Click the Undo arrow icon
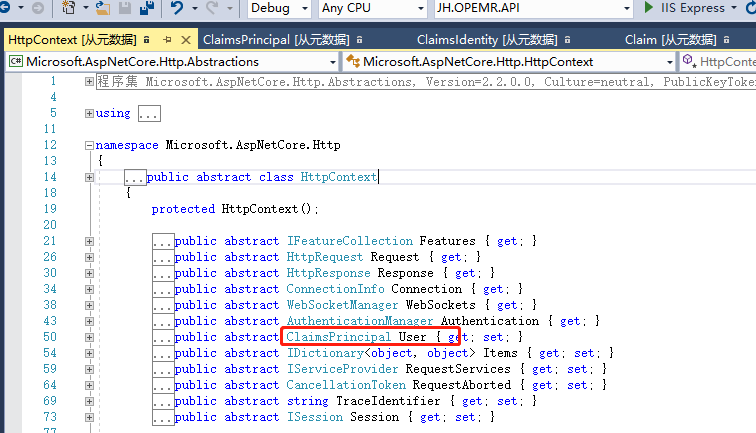Viewport: 756px width, 433px height. coord(177,8)
